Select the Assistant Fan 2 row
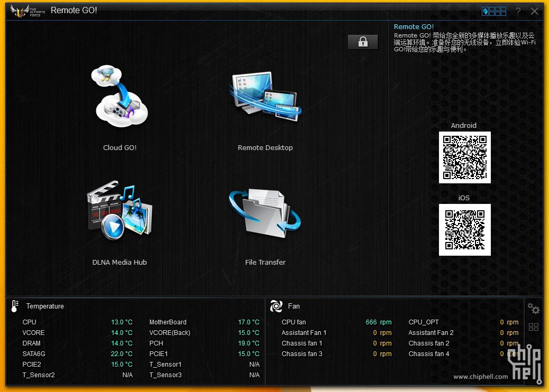Screen dimensions: 549x392 [463, 332]
